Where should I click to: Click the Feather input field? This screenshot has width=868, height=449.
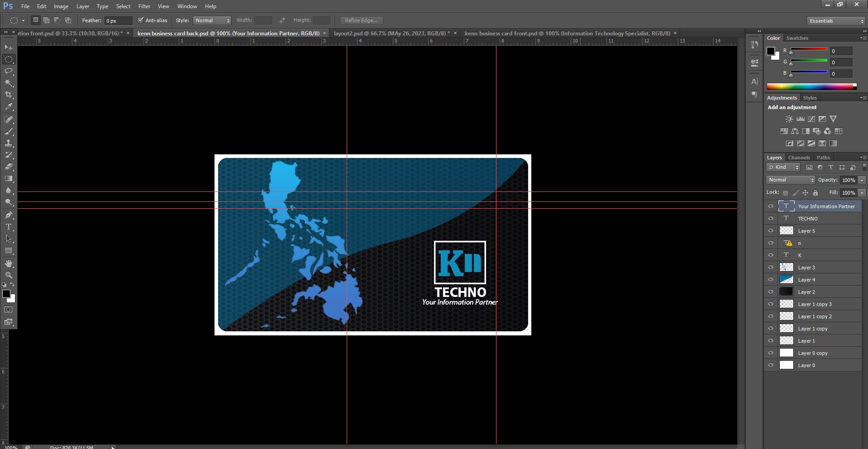(118, 21)
